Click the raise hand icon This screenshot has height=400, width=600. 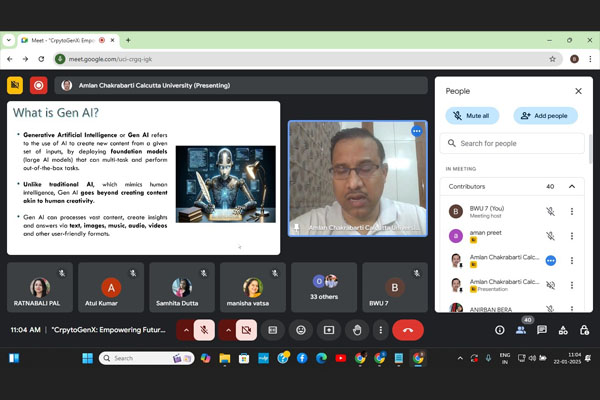pyautogui.click(x=357, y=329)
